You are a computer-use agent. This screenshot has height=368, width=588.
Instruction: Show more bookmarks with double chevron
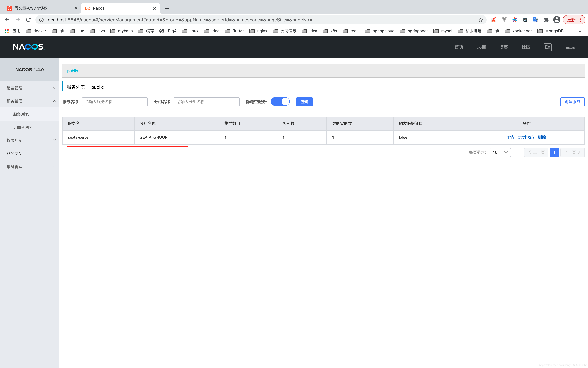coord(580,31)
